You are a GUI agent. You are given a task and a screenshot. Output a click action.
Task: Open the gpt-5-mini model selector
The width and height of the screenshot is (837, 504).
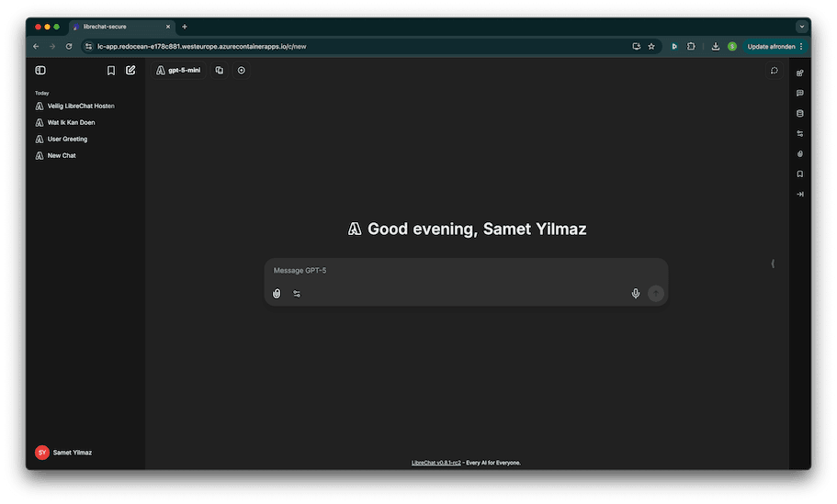click(179, 71)
